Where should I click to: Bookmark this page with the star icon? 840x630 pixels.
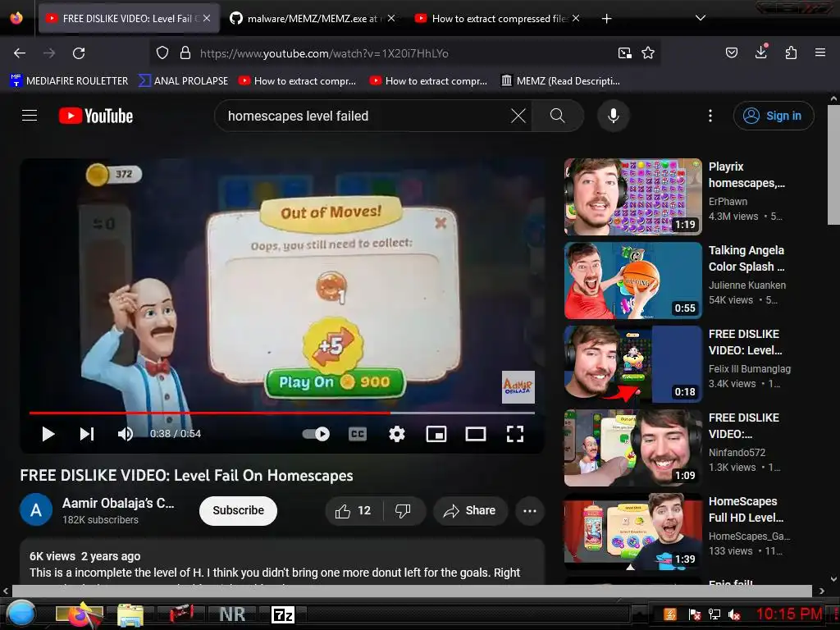tap(648, 52)
